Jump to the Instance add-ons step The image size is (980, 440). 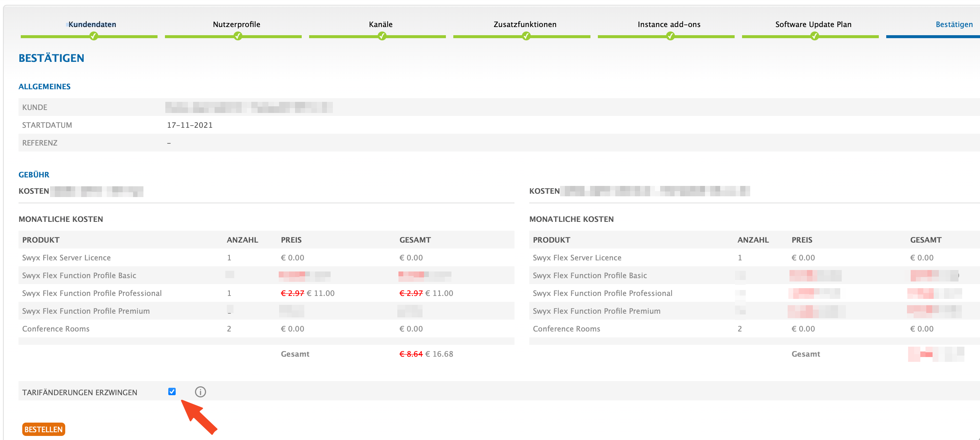point(669,24)
